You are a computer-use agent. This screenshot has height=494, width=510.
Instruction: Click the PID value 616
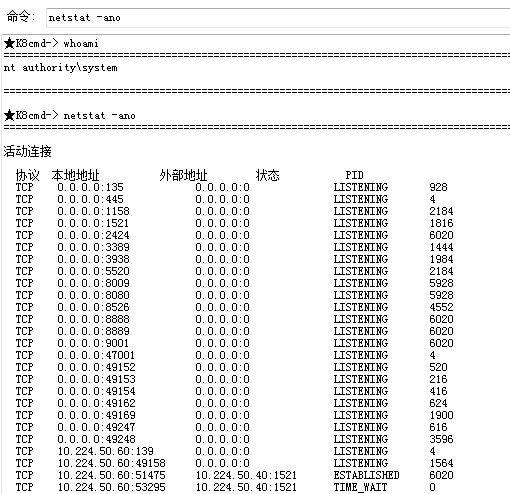(x=438, y=427)
